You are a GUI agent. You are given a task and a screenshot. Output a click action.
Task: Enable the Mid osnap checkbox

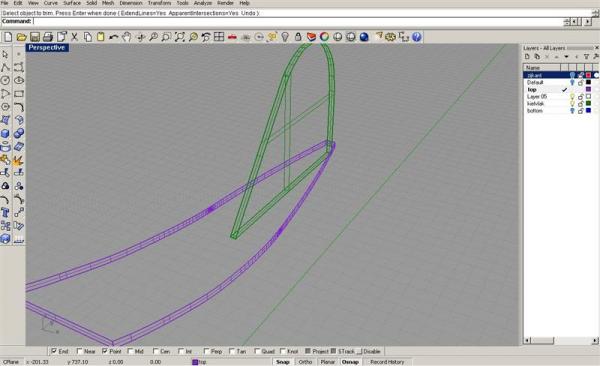pyautogui.click(x=130, y=351)
